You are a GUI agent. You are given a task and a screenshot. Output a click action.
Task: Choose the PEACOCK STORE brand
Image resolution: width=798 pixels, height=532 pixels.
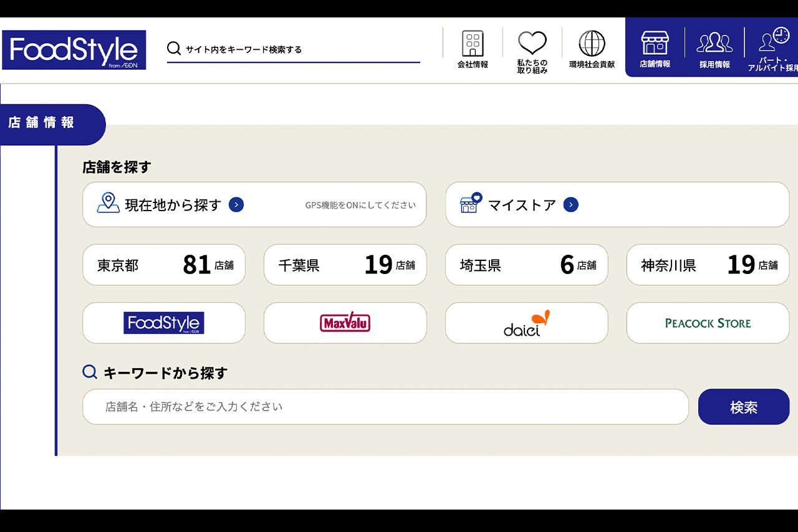707,323
